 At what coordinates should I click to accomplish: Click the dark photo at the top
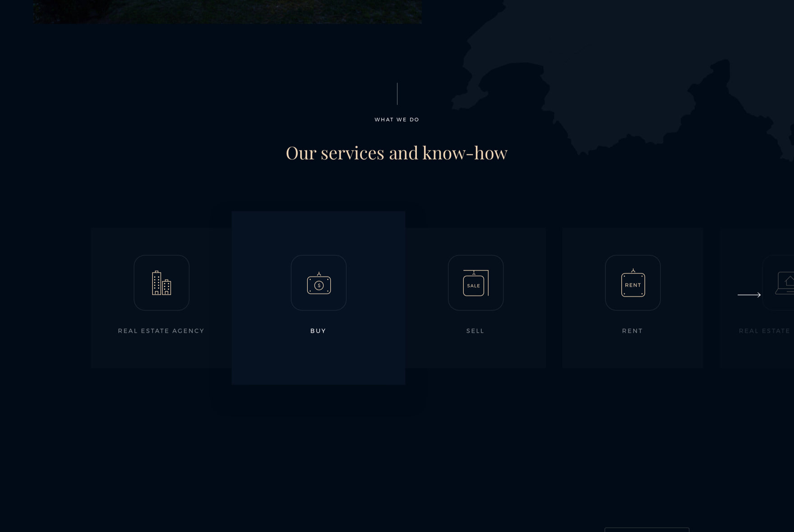point(227,11)
